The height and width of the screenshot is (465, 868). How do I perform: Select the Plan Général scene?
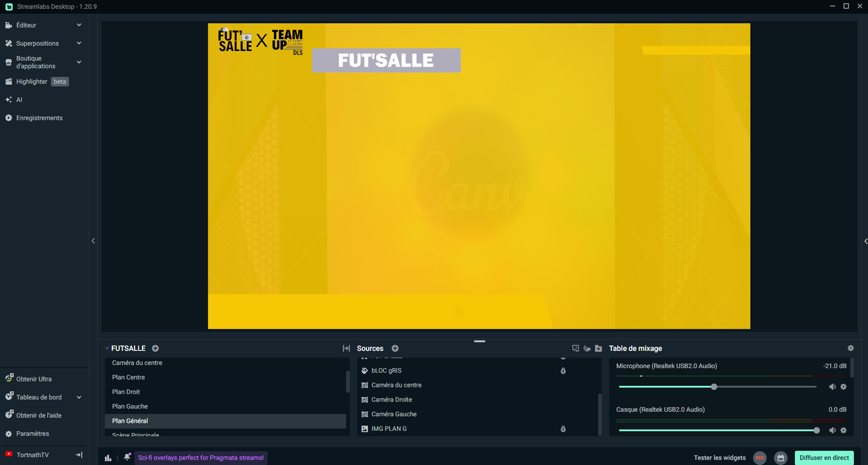pos(225,421)
